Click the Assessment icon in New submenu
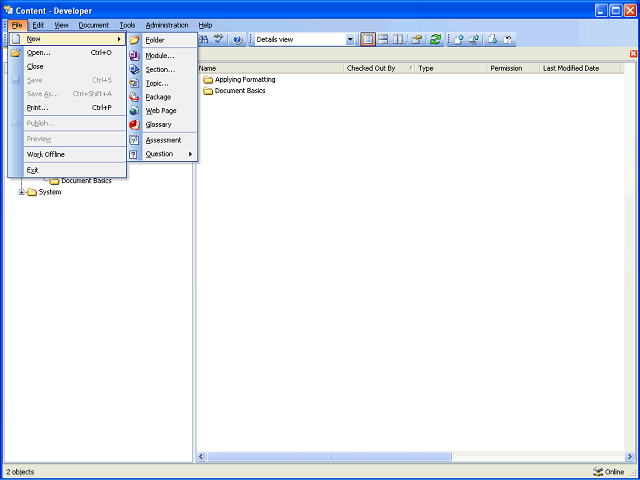The width and height of the screenshot is (640, 480). coord(134,140)
